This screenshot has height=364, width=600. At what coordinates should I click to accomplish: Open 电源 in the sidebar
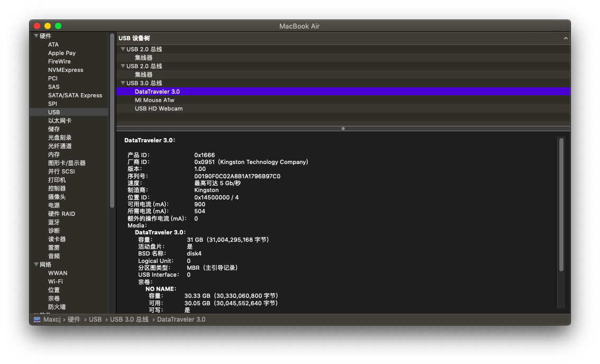pos(54,205)
